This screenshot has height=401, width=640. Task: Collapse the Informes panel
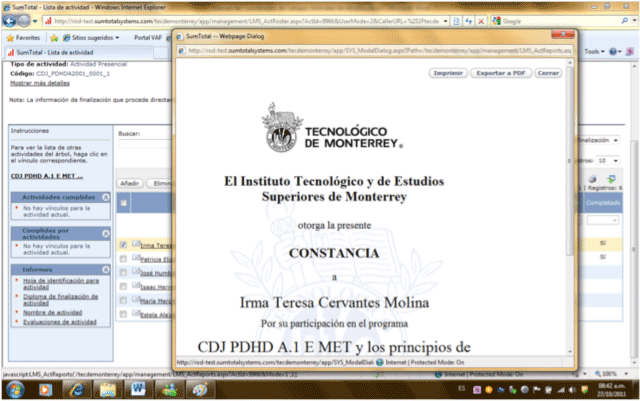[x=106, y=270]
